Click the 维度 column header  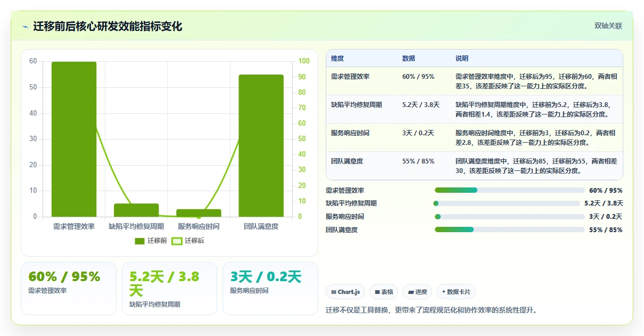pyautogui.click(x=337, y=59)
